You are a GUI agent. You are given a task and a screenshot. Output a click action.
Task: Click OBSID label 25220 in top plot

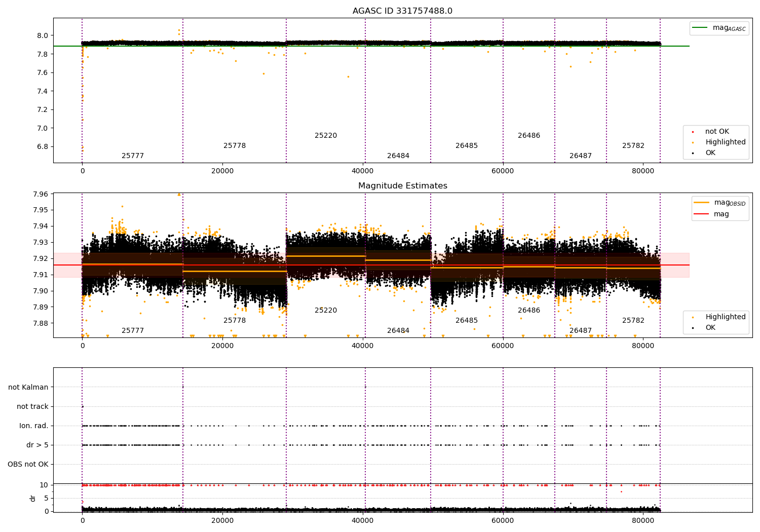point(326,136)
